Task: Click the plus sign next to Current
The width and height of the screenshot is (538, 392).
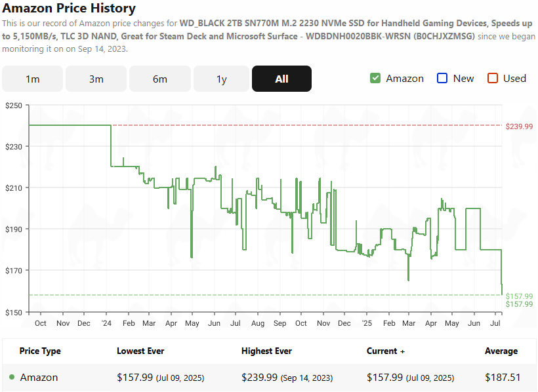Action: [x=402, y=351]
